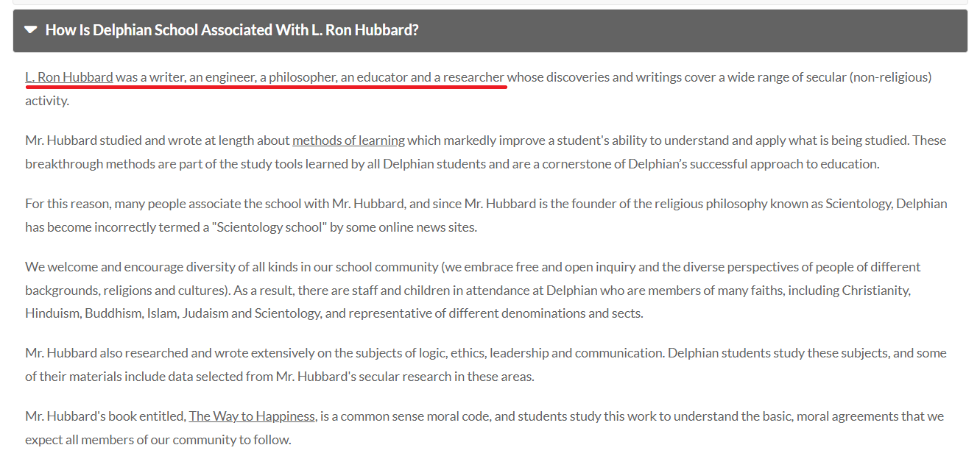The height and width of the screenshot is (470, 980).
Task: Click the paragraph beginning "For this reason, many people"
Action: [486, 215]
